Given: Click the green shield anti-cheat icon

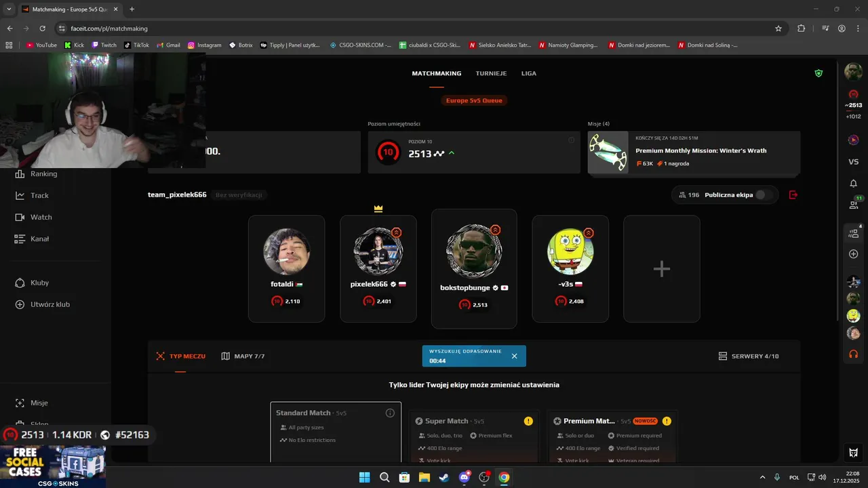Looking at the screenshot, I should 818,73.
